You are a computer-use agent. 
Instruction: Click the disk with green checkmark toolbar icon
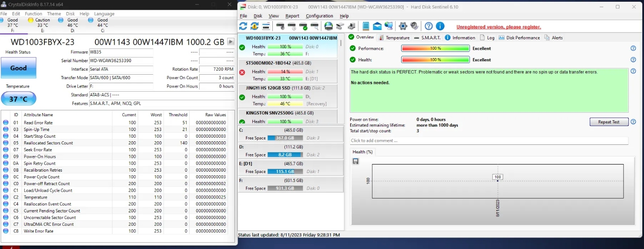[x=303, y=26]
